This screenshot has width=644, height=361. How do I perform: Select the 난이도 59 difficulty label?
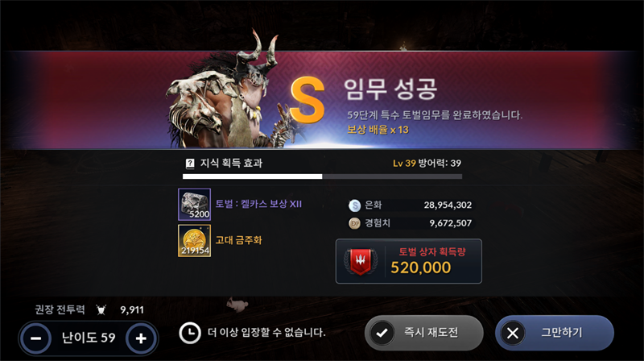click(89, 338)
